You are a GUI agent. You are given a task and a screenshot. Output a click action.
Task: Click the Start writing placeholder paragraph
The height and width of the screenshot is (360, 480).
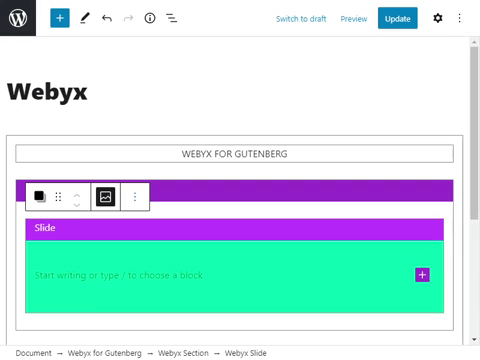click(x=119, y=275)
